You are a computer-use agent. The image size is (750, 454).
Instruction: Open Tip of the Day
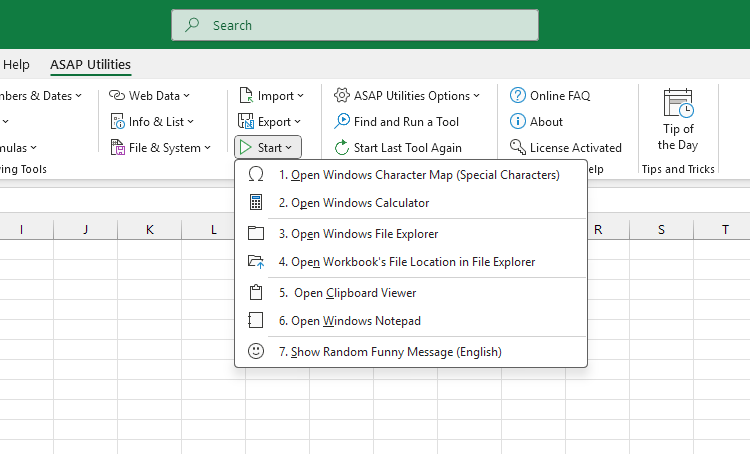[678, 121]
